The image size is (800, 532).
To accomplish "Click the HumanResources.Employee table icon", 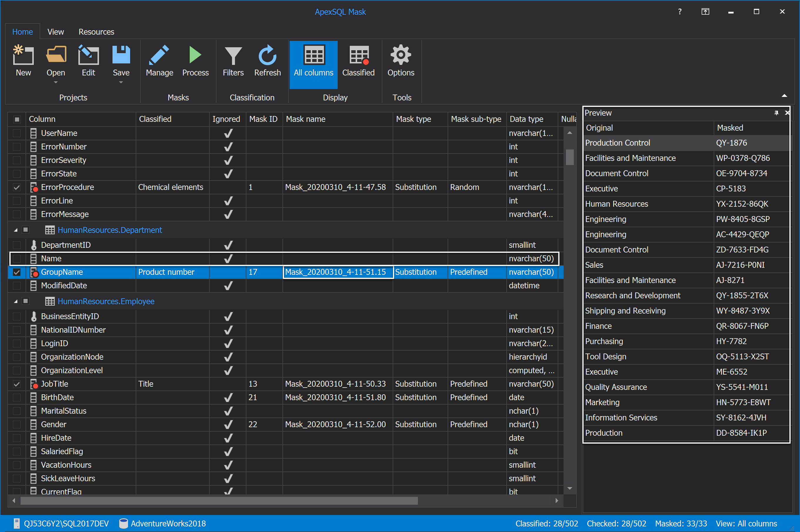I will pos(50,301).
